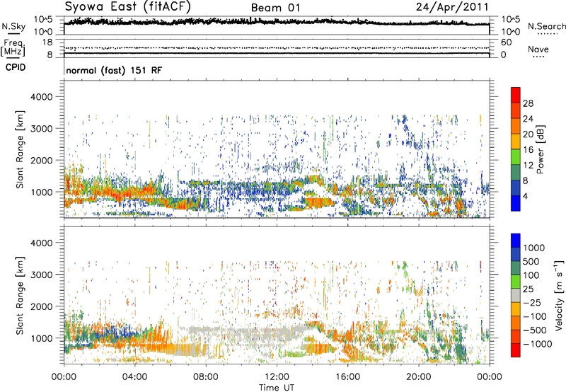The image size is (566, 392).
Task: Click the red -1000 velocity swatch
Action: (x=516, y=350)
